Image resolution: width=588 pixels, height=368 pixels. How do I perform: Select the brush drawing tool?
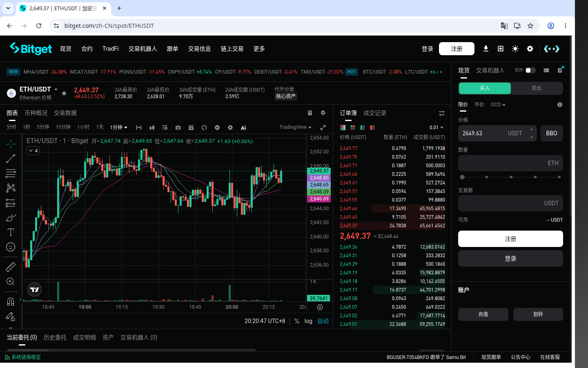coord(11,218)
